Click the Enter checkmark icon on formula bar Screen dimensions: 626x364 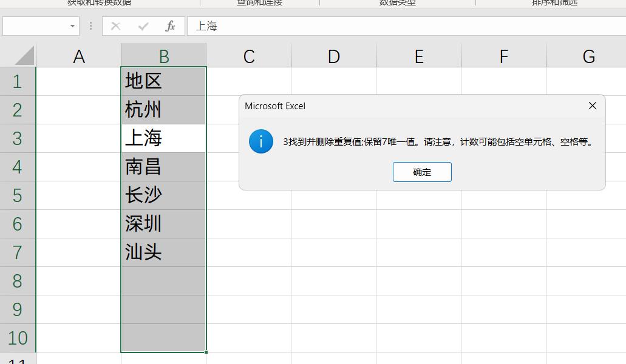pyautogui.click(x=142, y=26)
